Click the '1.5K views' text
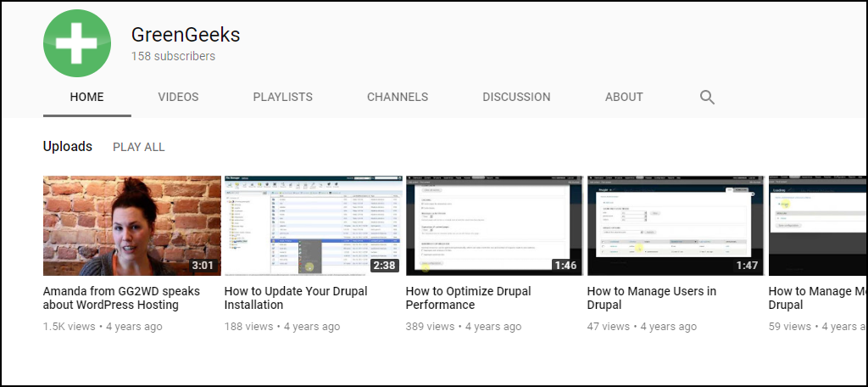868x387 pixels. click(x=70, y=327)
